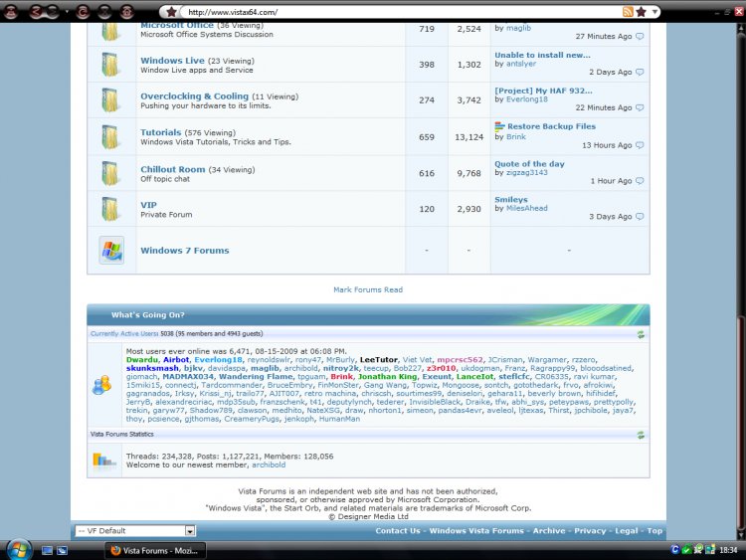The height and width of the screenshot is (560, 746).
Task: Click Windows Vista Forums in footer bar
Action: click(x=476, y=531)
